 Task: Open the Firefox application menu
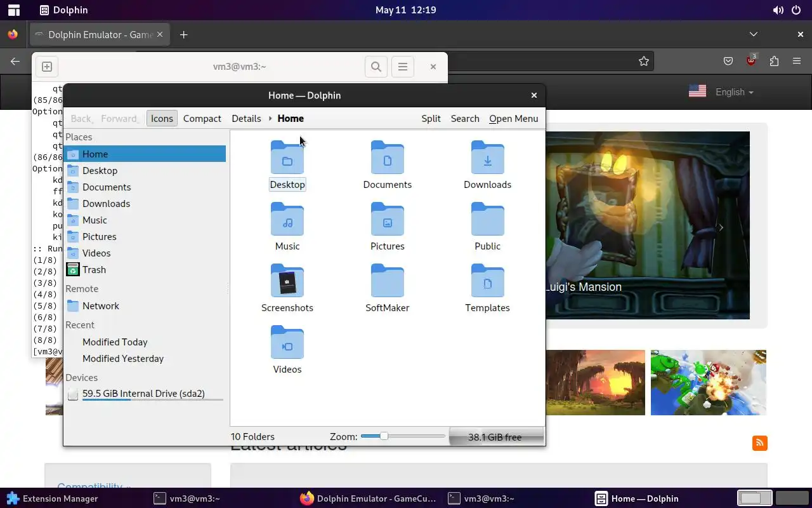pos(797,61)
